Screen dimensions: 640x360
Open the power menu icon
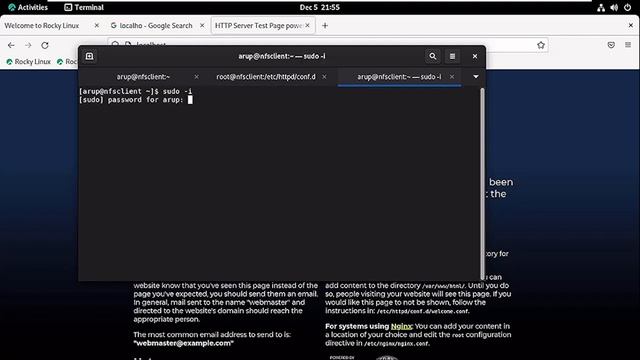627,7
